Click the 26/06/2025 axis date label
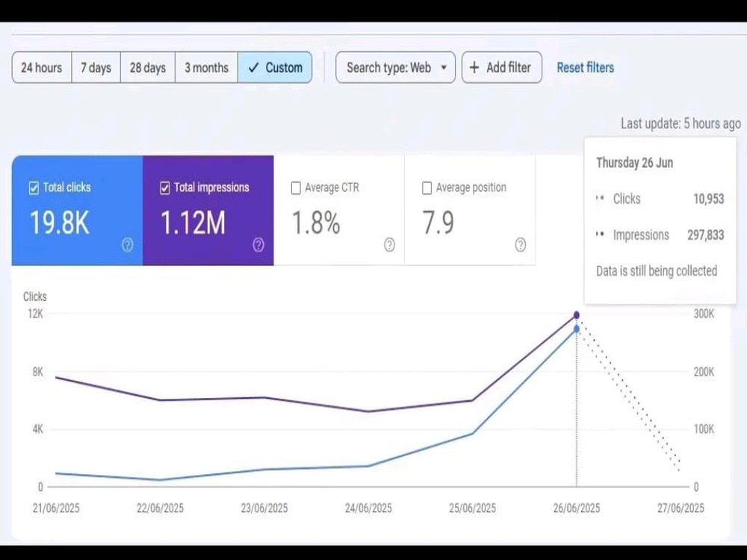747x560 pixels. pyautogui.click(x=577, y=508)
